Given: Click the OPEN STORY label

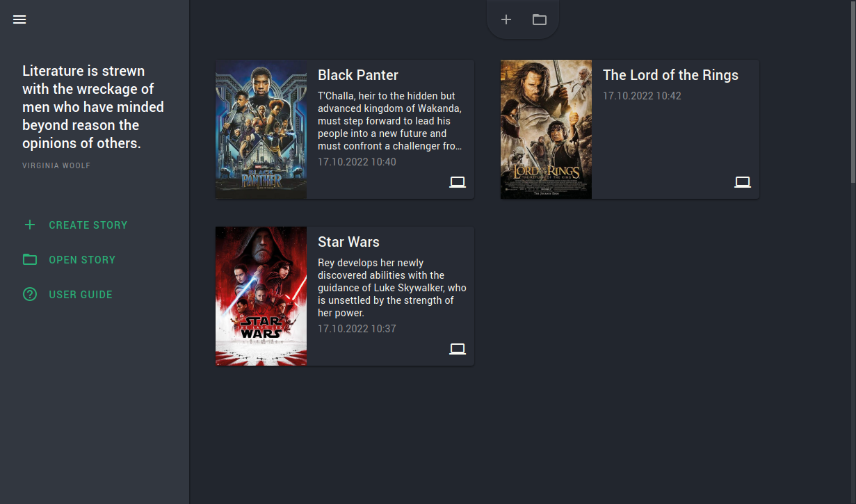Looking at the screenshot, I should pyautogui.click(x=82, y=260).
